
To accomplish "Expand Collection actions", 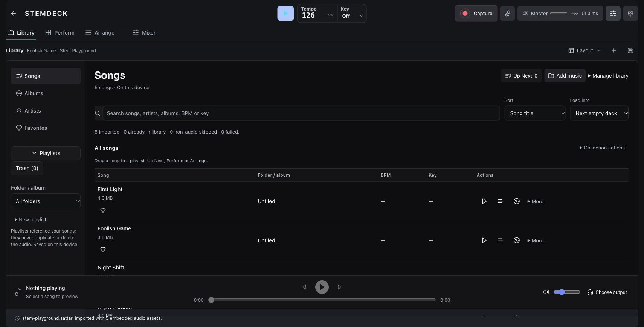I will click(x=602, y=148).
